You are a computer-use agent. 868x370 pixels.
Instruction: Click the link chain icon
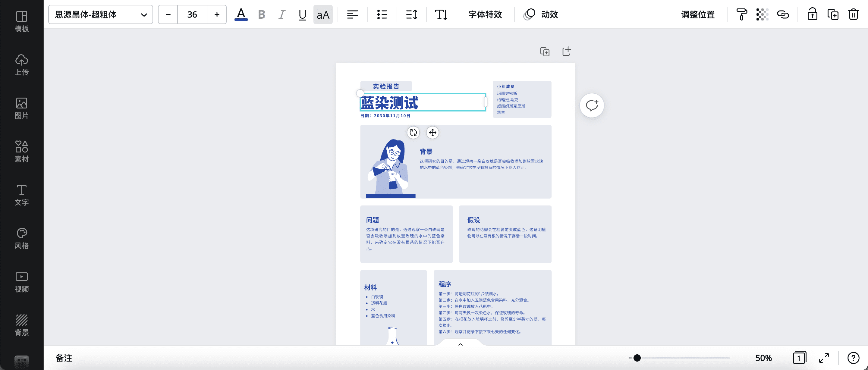coord(783,14)
